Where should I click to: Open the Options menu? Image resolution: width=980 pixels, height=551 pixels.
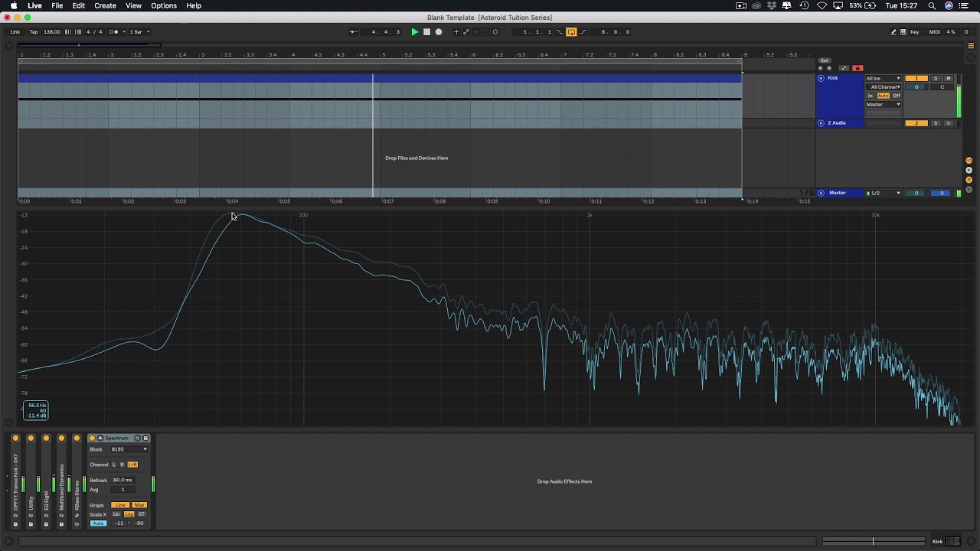point(164,5)
